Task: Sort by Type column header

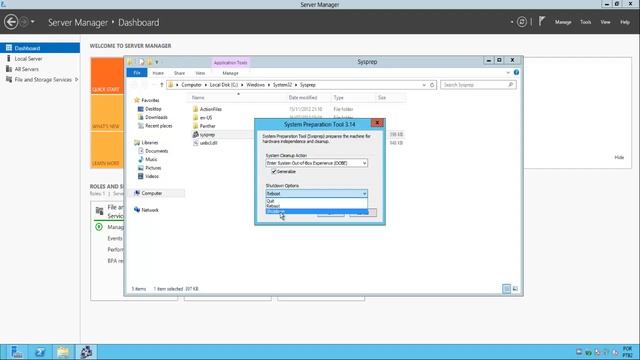Action: pos(338,98)
